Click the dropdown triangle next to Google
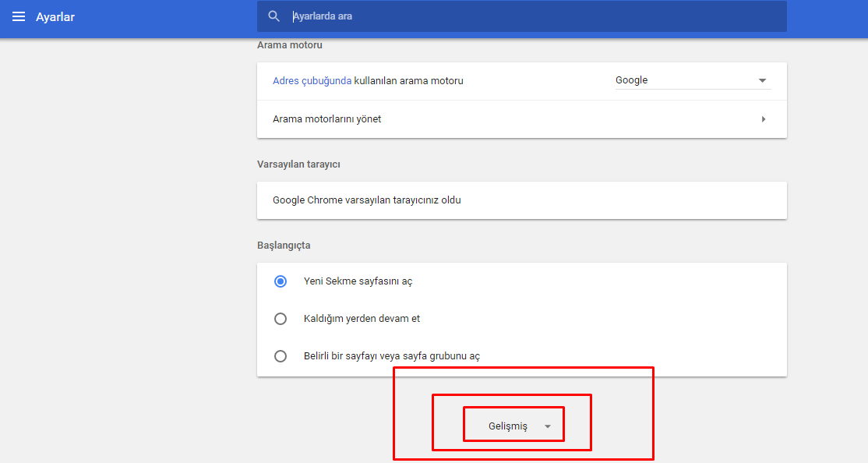 (x=762, y=80)
